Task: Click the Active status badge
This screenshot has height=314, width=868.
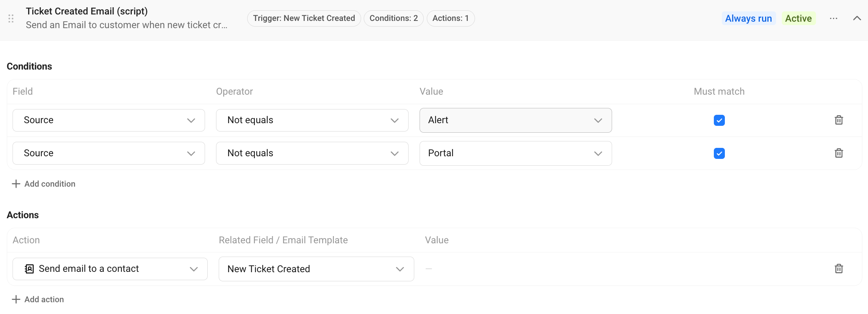Action: tap(799, 18)
